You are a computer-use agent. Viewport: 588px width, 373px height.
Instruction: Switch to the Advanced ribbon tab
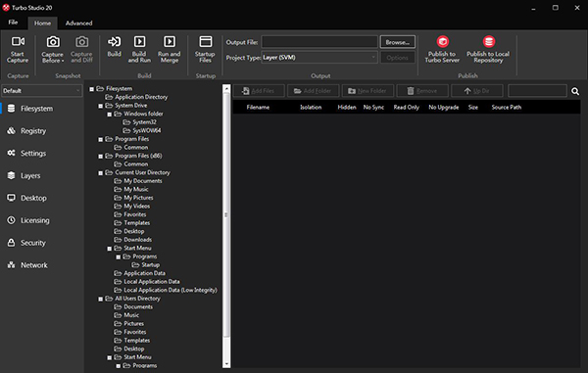coord(78,23)
